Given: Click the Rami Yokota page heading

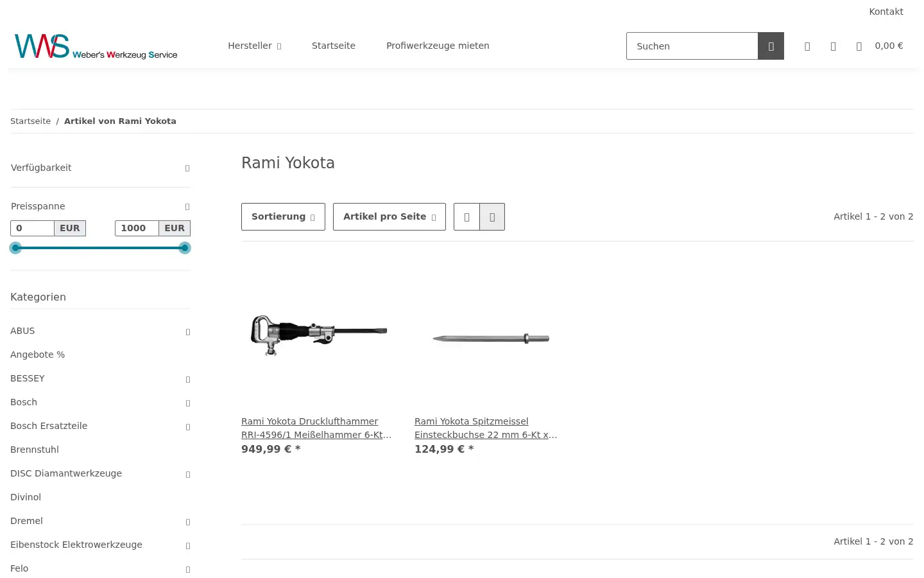Looking at the screenshot, I should tap(288, 163).
